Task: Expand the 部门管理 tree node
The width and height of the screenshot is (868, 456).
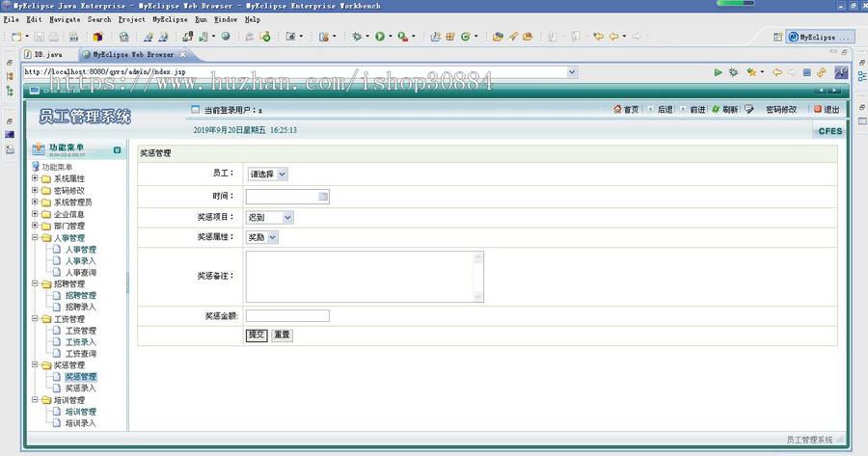Action: [35, 226]
